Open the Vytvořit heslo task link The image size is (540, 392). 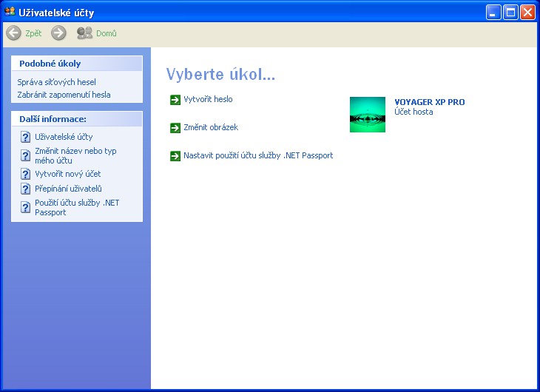208,99
